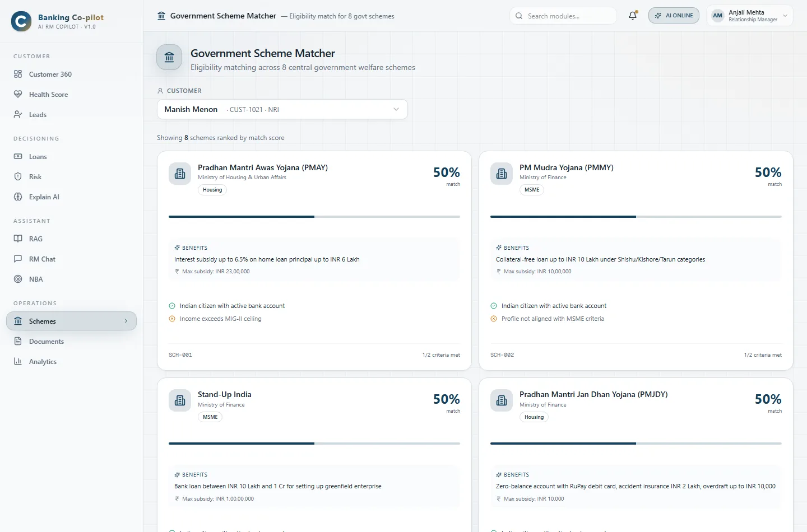Viewport: 807px width, 532px height.
Task: Click the Stand-Up India card building icon
Action: (x=180, y=400)
